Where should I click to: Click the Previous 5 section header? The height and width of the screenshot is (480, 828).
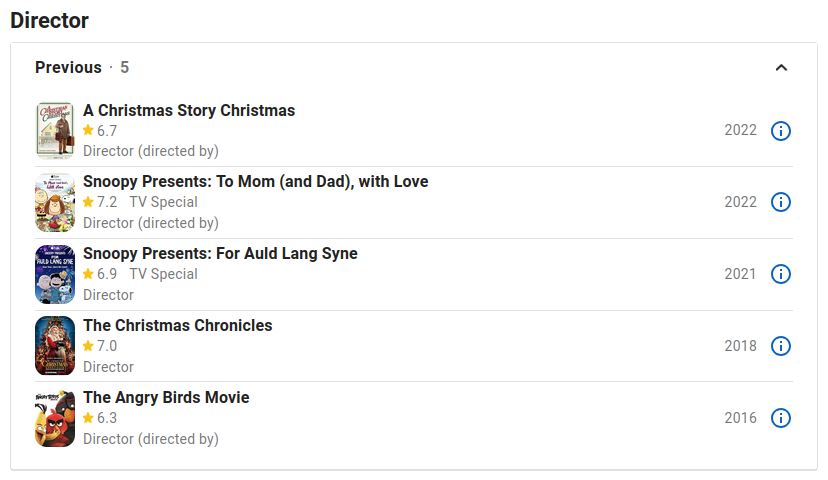pos(82,68)
